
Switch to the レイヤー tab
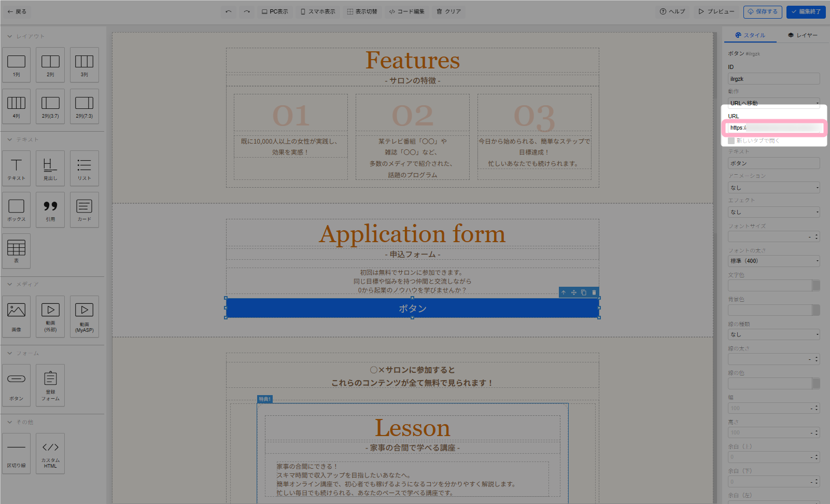(x=802, y=35)
